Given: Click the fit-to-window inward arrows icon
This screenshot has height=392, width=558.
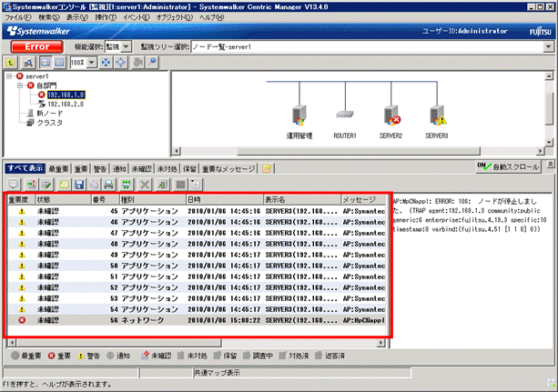Looking at the screenshot, I should [107, 63].
